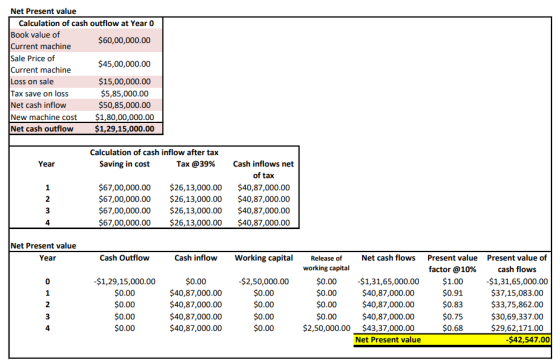Click the second 'Net Present value' section title

pyautogui.click(x=43, y=246)
